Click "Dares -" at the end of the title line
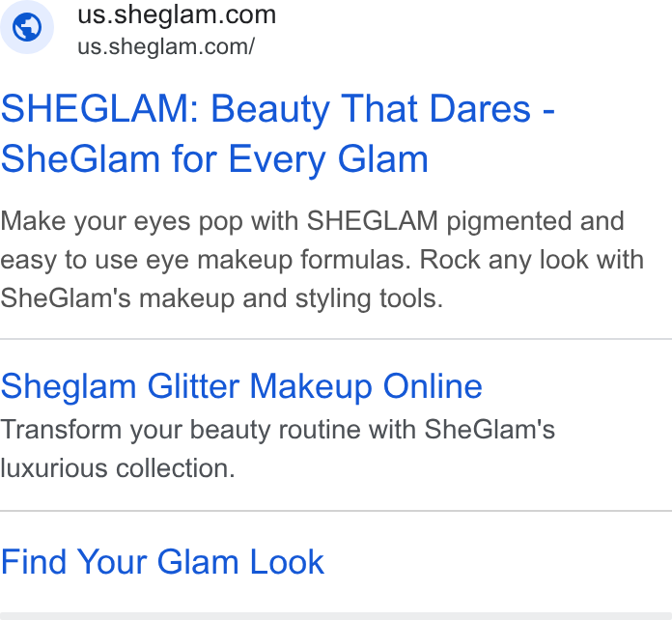The width and height of the screenshot is (672, 620). pyautogui.click(x=491, y=108)
